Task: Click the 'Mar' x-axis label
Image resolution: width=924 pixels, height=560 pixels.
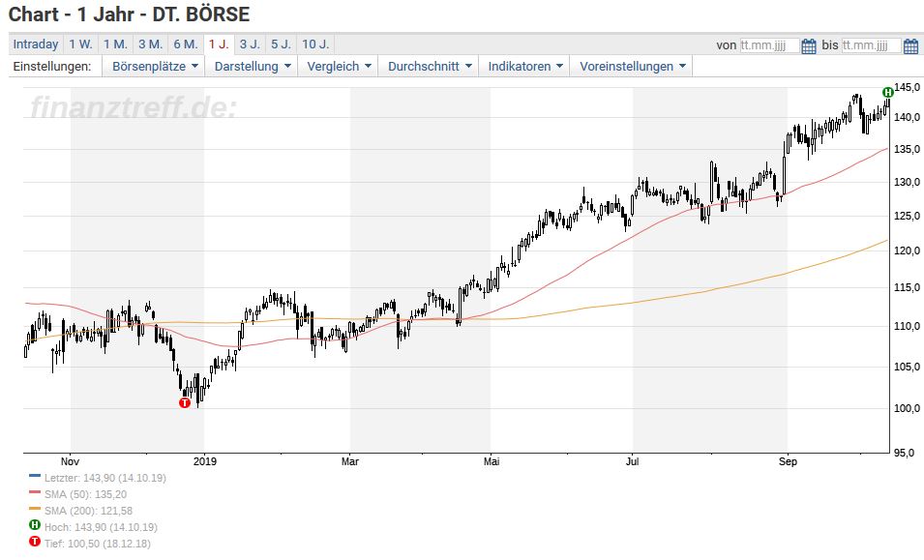Action: 350,461
